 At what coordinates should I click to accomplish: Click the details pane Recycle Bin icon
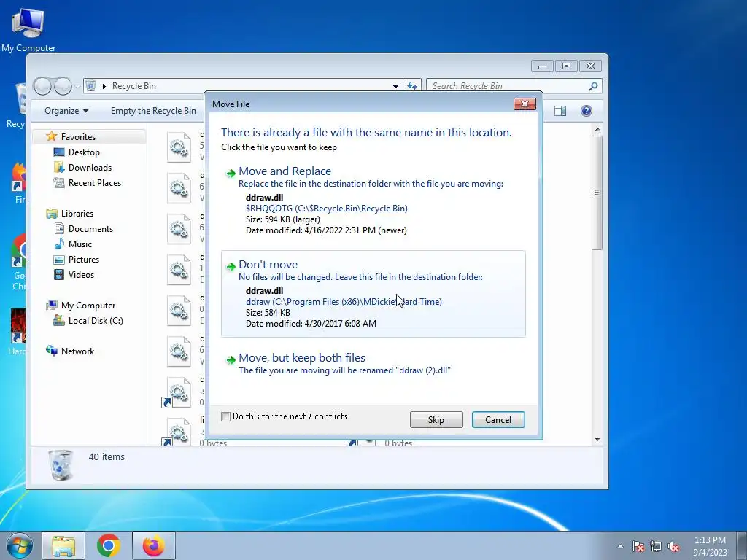[x=61, y=464]
